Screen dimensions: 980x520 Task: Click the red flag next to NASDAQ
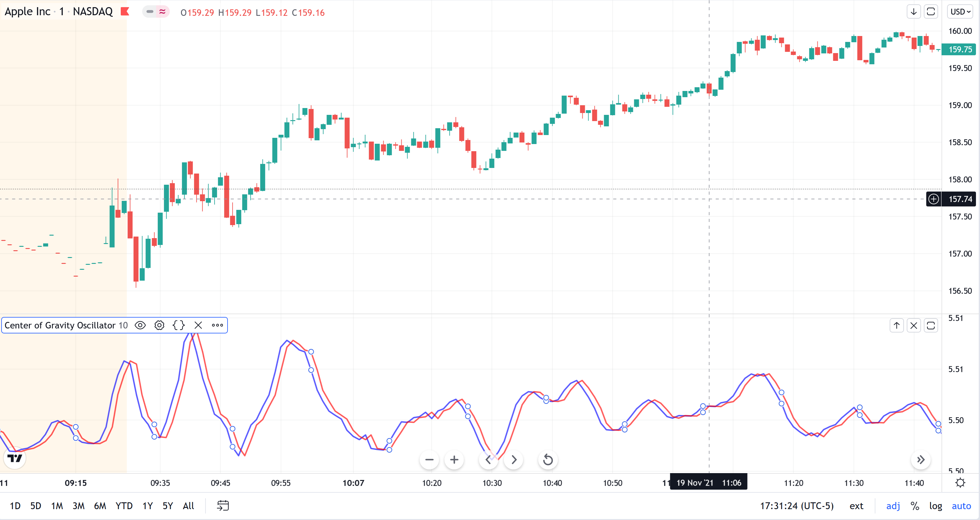[125, 12]
